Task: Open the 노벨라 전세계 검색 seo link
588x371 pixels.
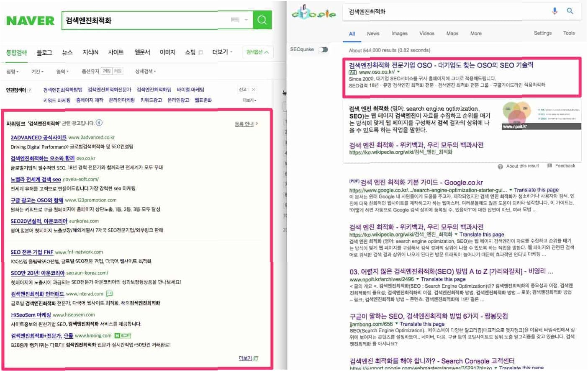Action: pyautogui.click(x=36, y=179)
